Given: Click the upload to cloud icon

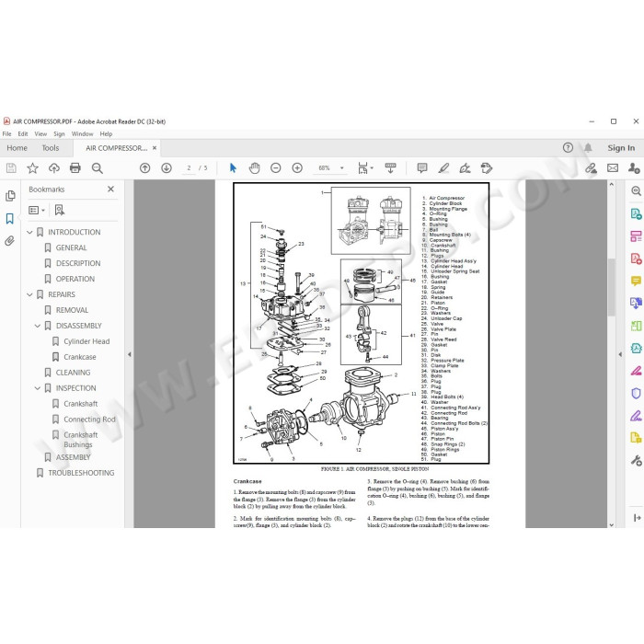Looking at the screenshot, I should pos(53,168).
